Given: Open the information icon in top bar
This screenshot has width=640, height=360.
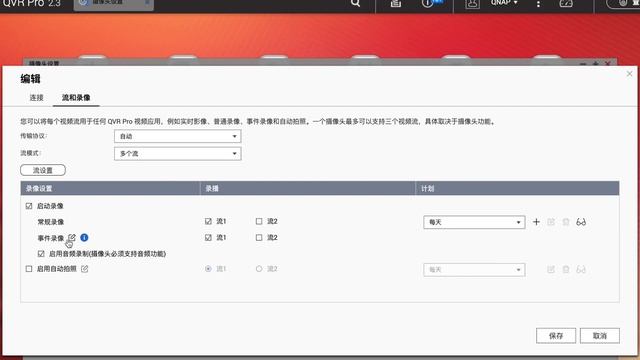Looking at the screenshot, I should pyautogui.click(x=427, y=3).
